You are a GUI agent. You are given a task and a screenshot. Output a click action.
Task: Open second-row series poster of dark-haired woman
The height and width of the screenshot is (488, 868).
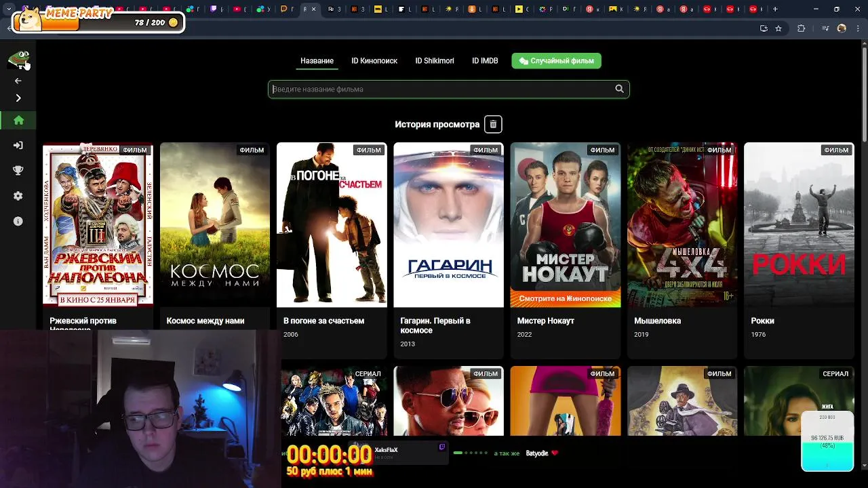tap(799, 401)
